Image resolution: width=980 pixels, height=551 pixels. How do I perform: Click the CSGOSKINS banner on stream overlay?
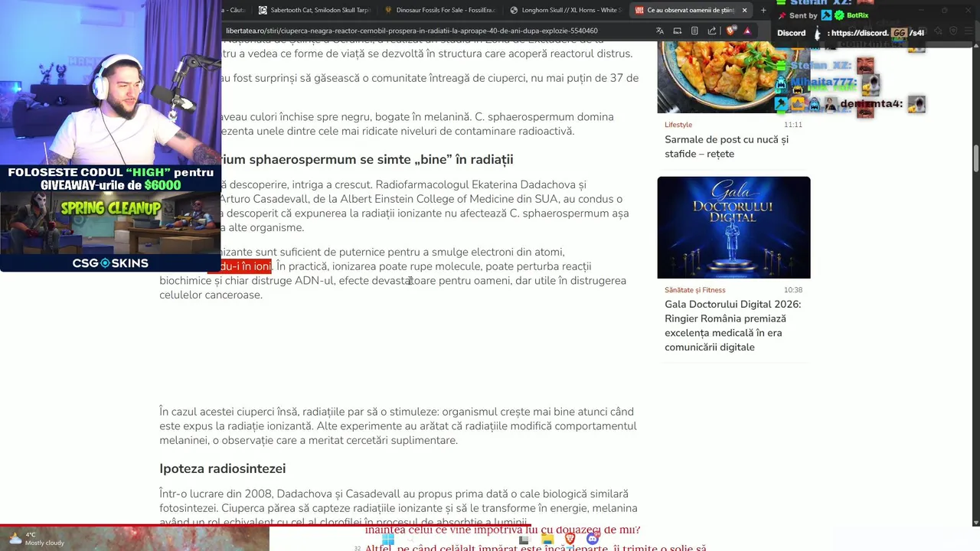coord(110,263)
